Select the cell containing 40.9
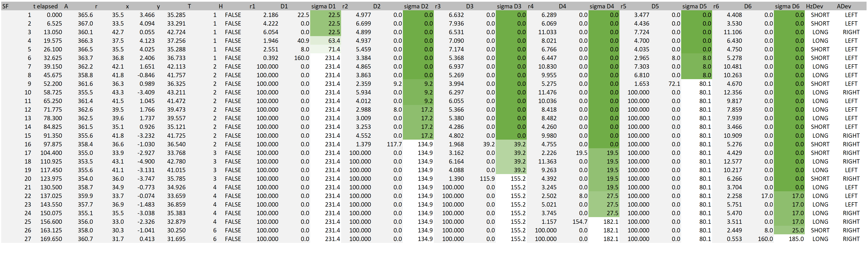This screenshot has width=868, height=263. pos(303,41)
